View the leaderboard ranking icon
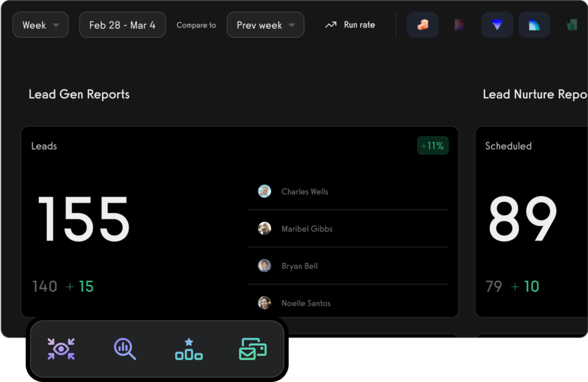The image size is (588, 382). click(x=188, y=348)
